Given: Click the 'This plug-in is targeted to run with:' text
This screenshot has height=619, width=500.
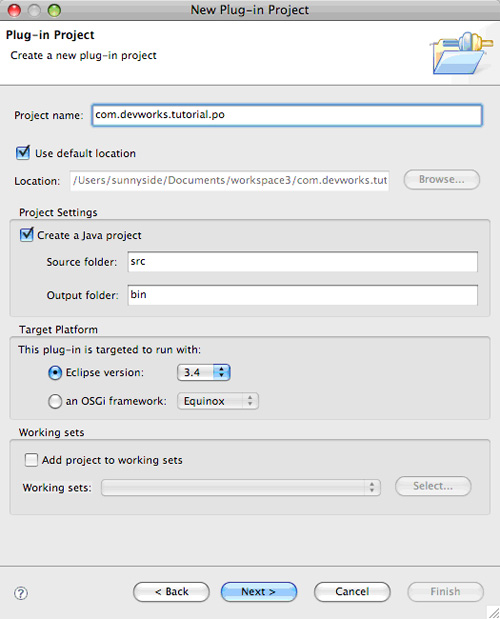Looking at the screenshot, I should pos(109,350).
